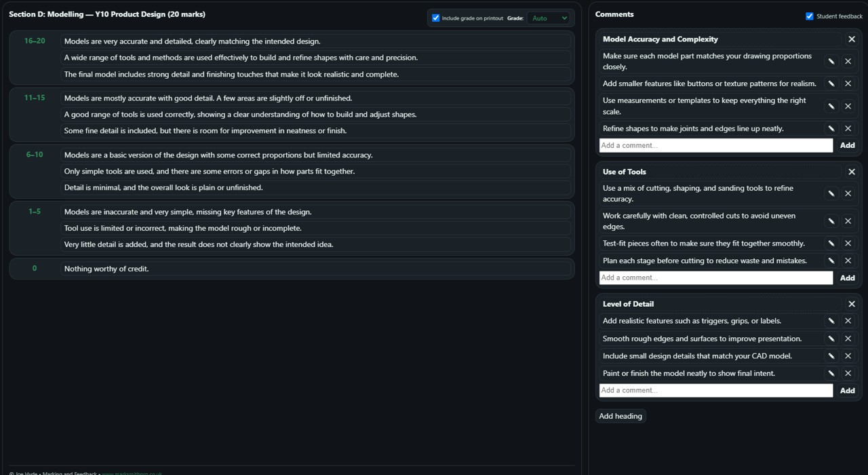Toggle 'Include grade on printout' checkbox

pos(436,18)
